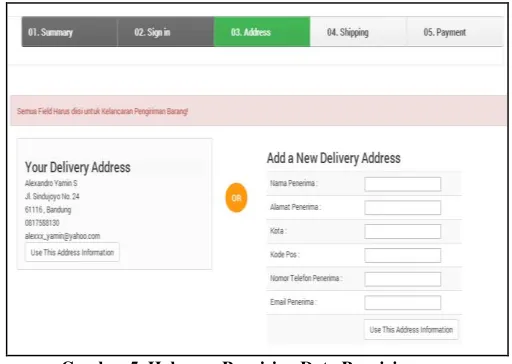
Task: Select the 03. Address step tab
Action: pos(262,32)
